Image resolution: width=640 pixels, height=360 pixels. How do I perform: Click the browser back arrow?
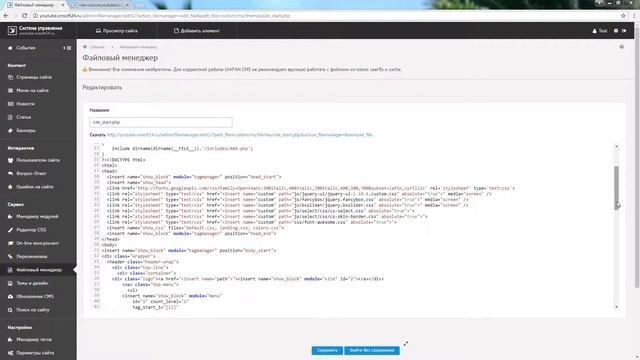click(6, 16)
